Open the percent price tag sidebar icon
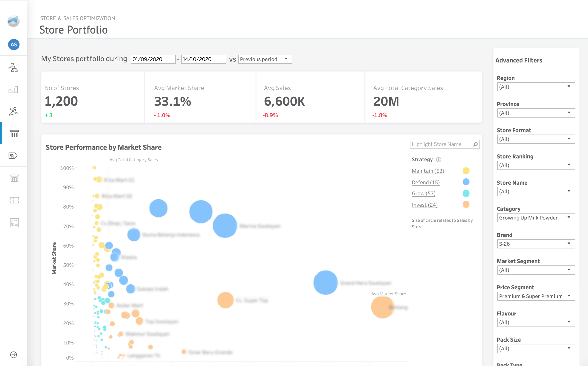The width and height of the screenshot is (588, 366). [13, 156]
